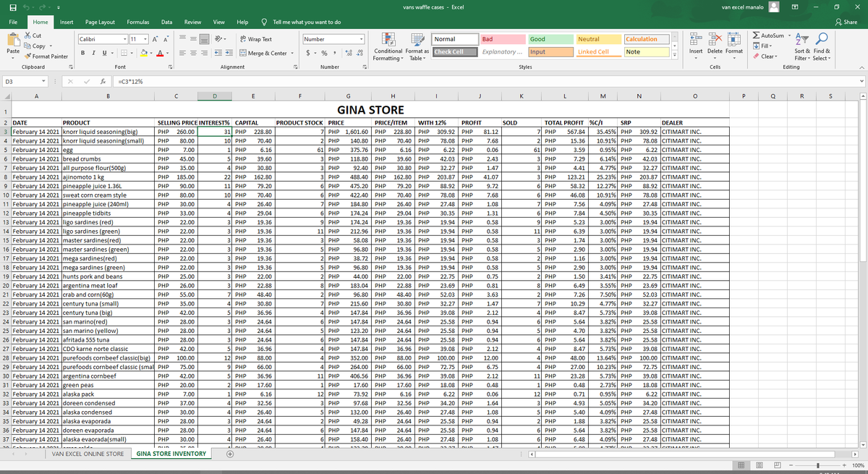
Task: Open the Page Layout ribbon tab
Action: (100, 22)
